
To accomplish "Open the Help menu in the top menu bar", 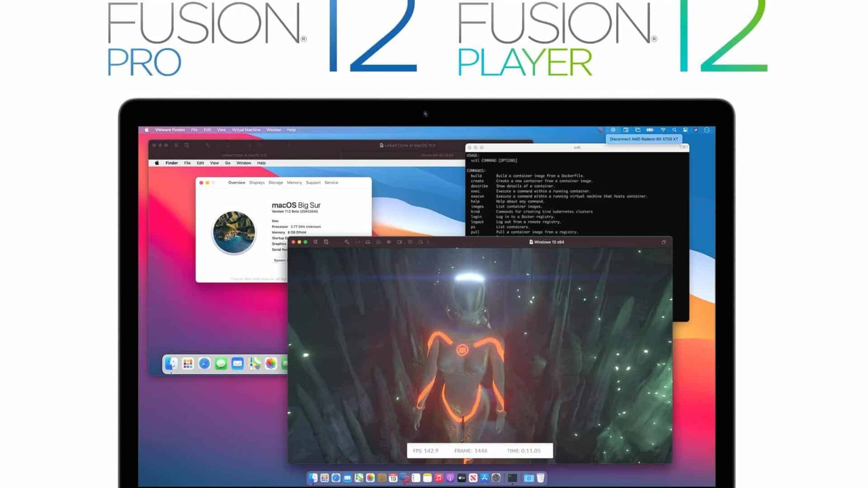I will tap(291, 130).
